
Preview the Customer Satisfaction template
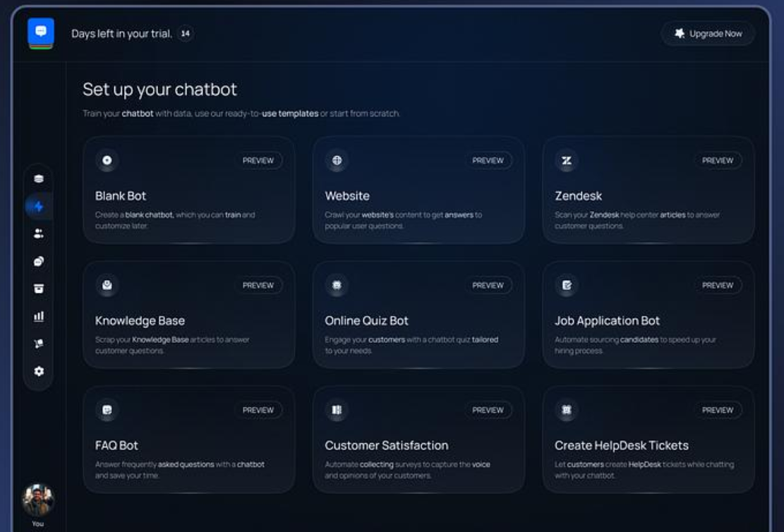pos(488,410)
